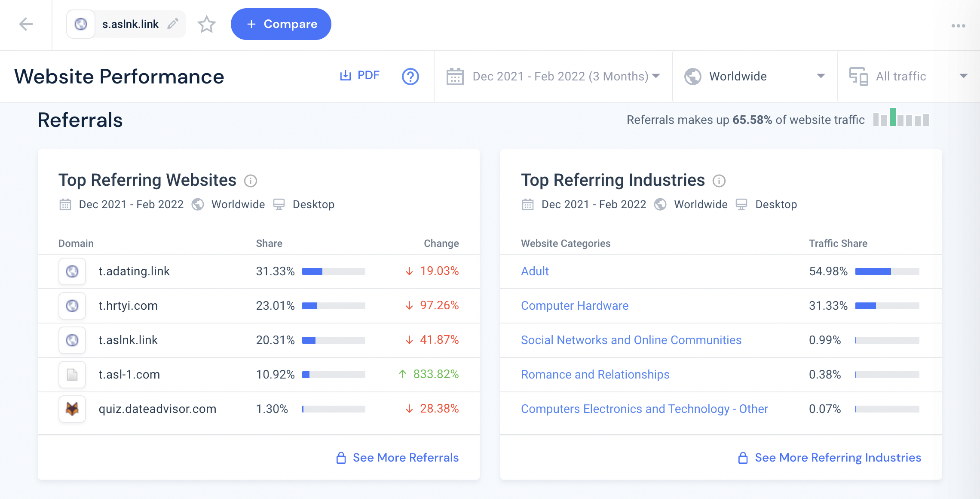The width and height of the screenshot is (980, 499).
Task: Click the PDF export text
Action: pos(368,76)
